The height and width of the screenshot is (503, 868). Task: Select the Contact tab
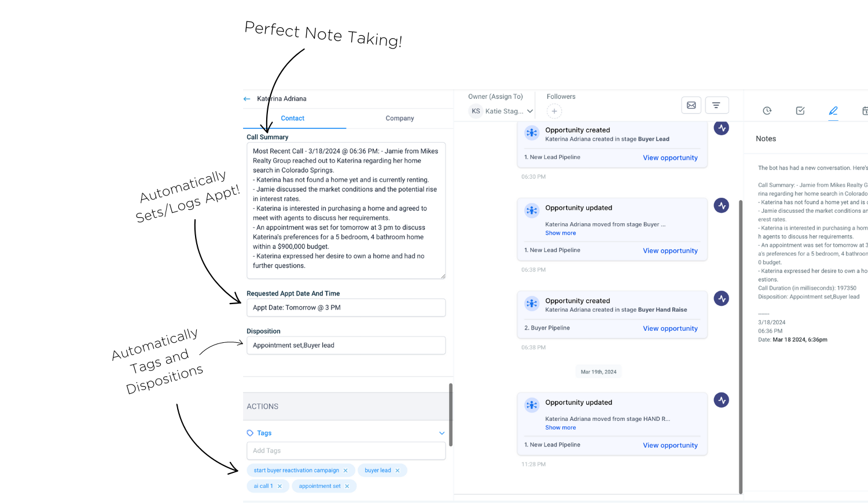click(x=292, y=119)
